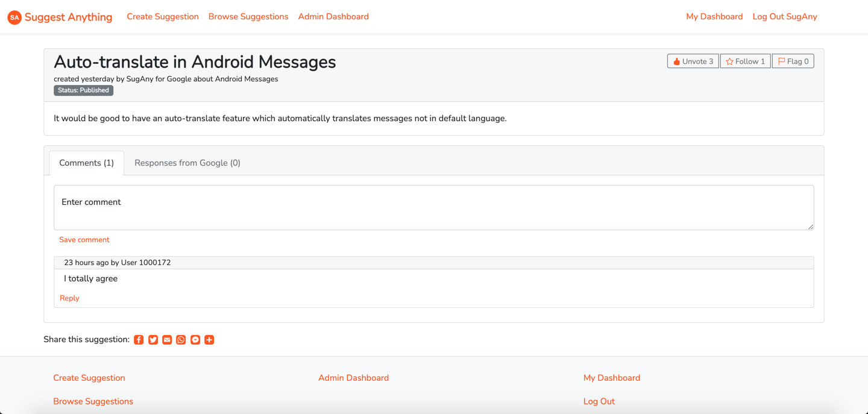The height and width of the screenshot is (414, 868).
Task: Share suggestion via email icon
Action: tap(167, 340)
